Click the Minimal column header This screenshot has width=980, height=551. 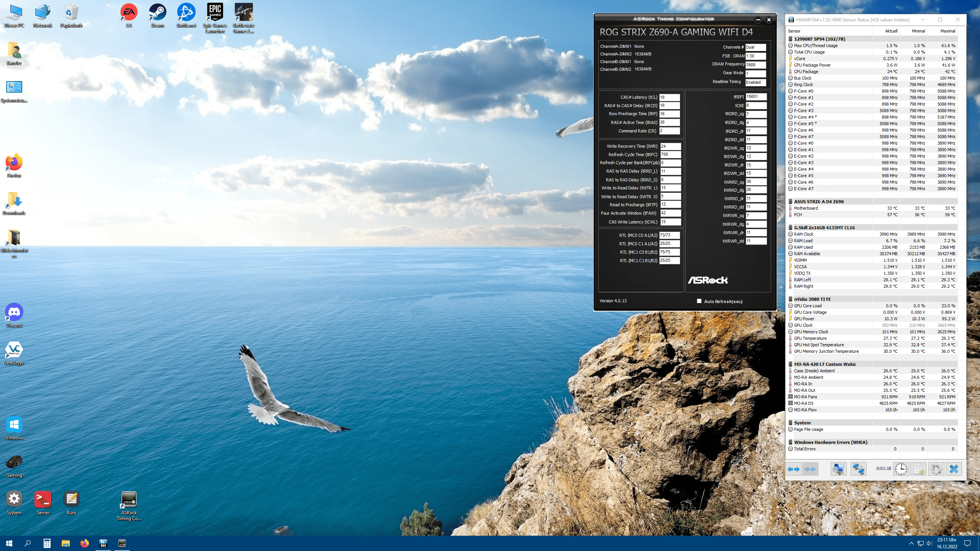click(x=914, y=31)
